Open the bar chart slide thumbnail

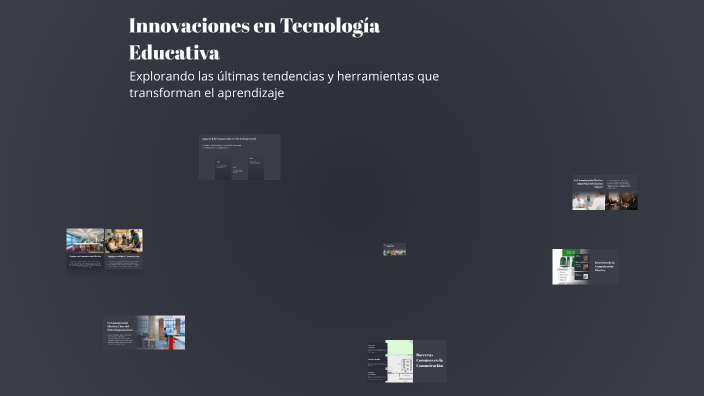coord(240,157)
